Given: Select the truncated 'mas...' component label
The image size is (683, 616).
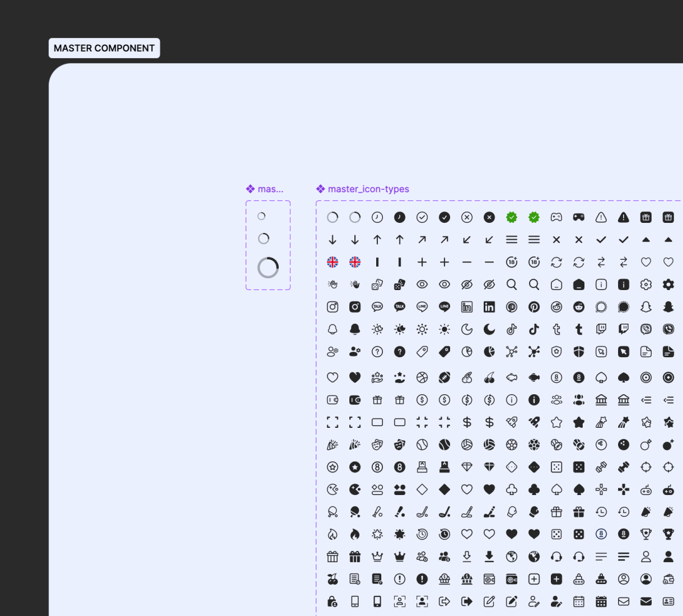Looking at the screenshot, I should [270, 189].
